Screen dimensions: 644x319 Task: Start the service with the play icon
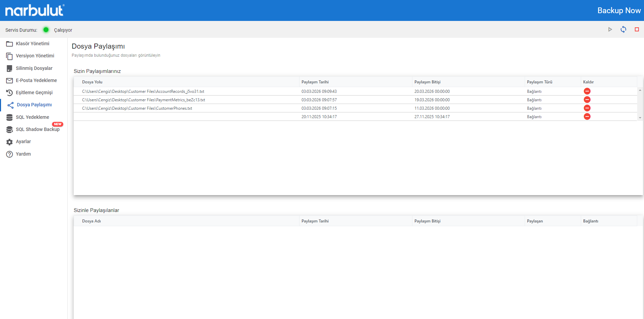(x=610, y=29)
